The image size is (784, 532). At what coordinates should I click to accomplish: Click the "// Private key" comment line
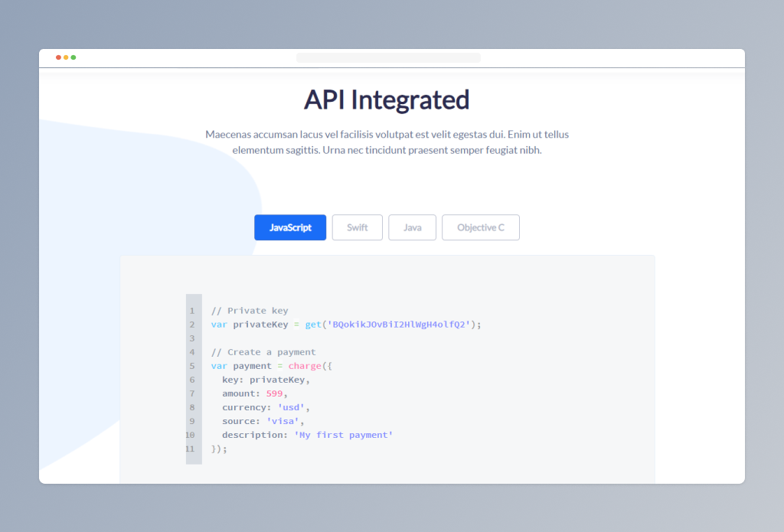pyautogui.click(x=250, y=311)
